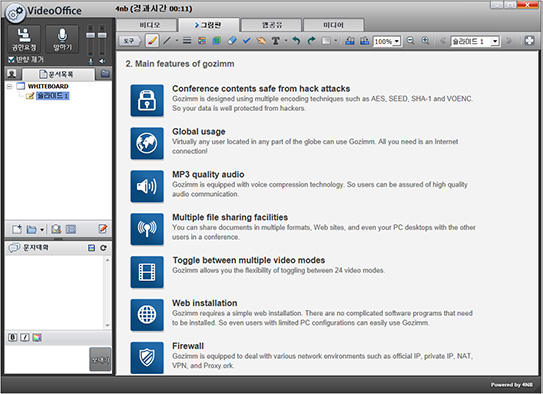
Task: Switch to the 그림판 tab
Action: 208,25
